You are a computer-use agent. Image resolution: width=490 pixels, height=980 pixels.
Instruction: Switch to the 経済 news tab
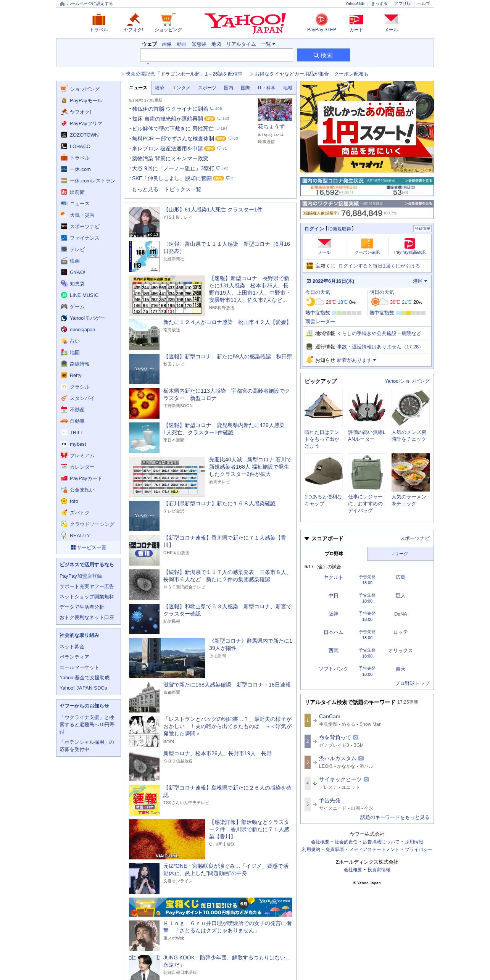point(160,88)
